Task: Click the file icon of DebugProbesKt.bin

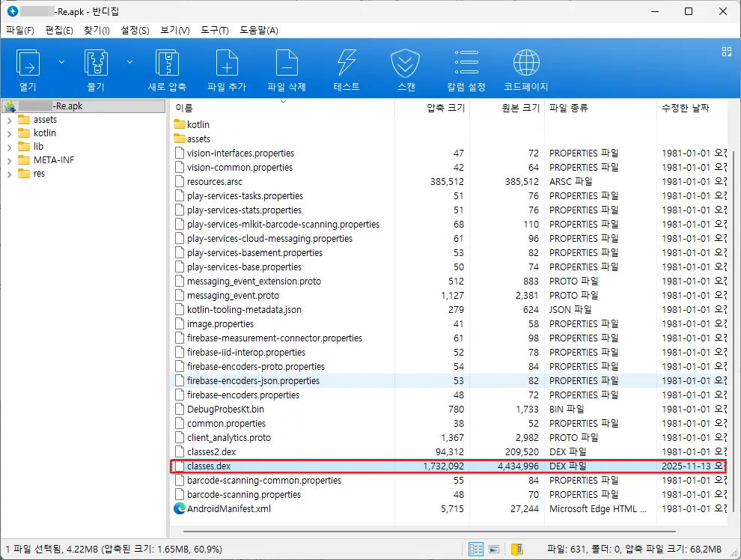Action: 179,409
